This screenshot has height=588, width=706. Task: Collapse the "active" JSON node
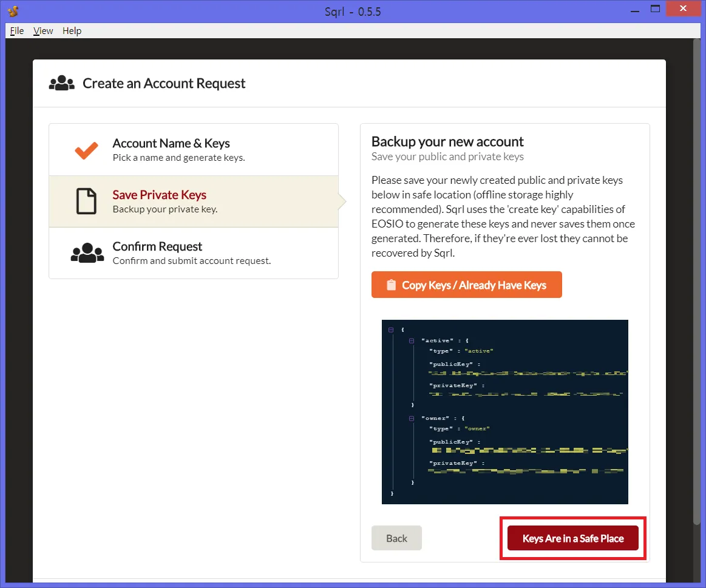coord(412,341)
